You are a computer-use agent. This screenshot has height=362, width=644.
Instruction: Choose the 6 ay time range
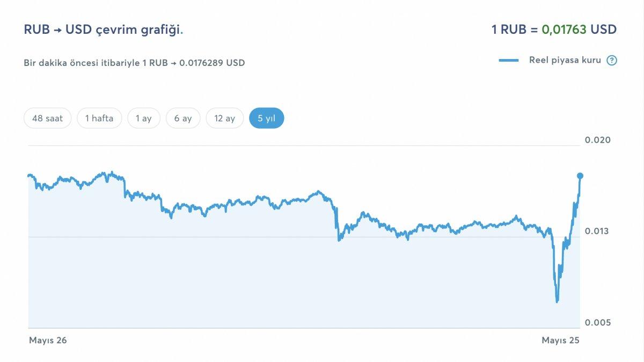(182, 118)
